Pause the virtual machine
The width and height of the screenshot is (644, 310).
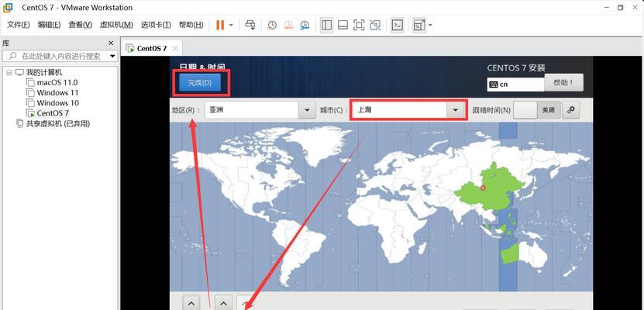[x=220, y=25]
